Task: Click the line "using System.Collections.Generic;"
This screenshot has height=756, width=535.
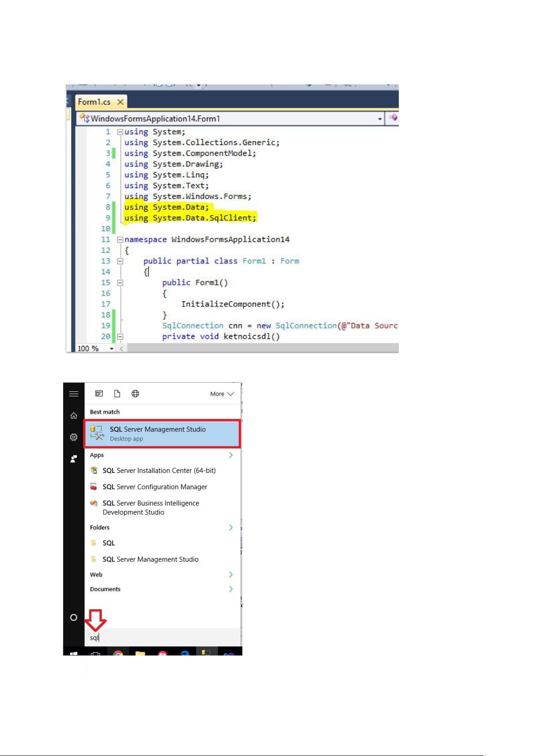Action: (202, 143)
